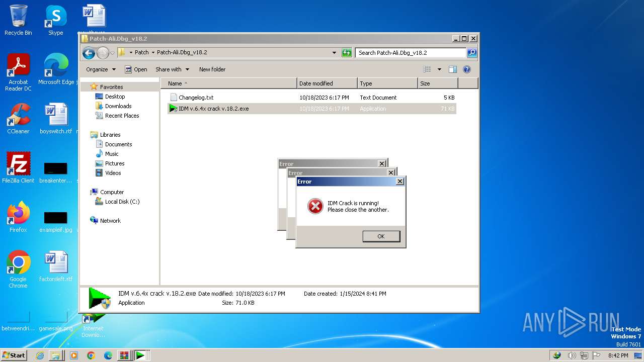
Task: Click Windows Explorer taskbar button
Action: [x=56, y=355]
